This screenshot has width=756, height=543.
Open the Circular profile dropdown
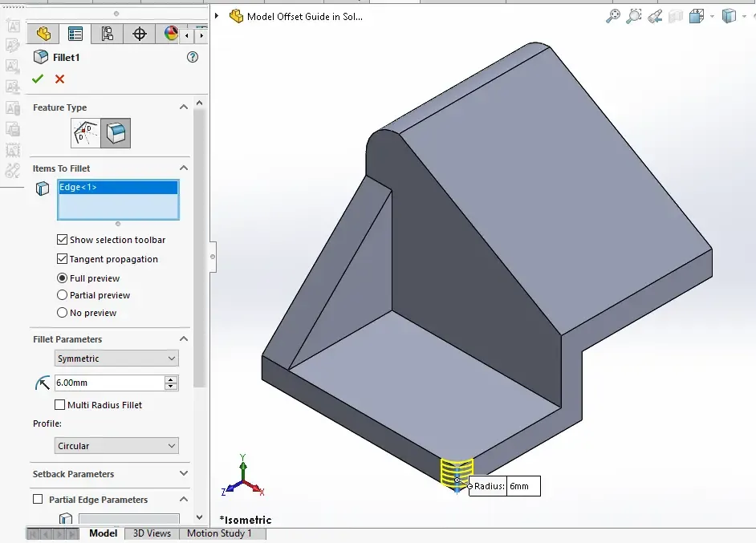pos(116,446)
